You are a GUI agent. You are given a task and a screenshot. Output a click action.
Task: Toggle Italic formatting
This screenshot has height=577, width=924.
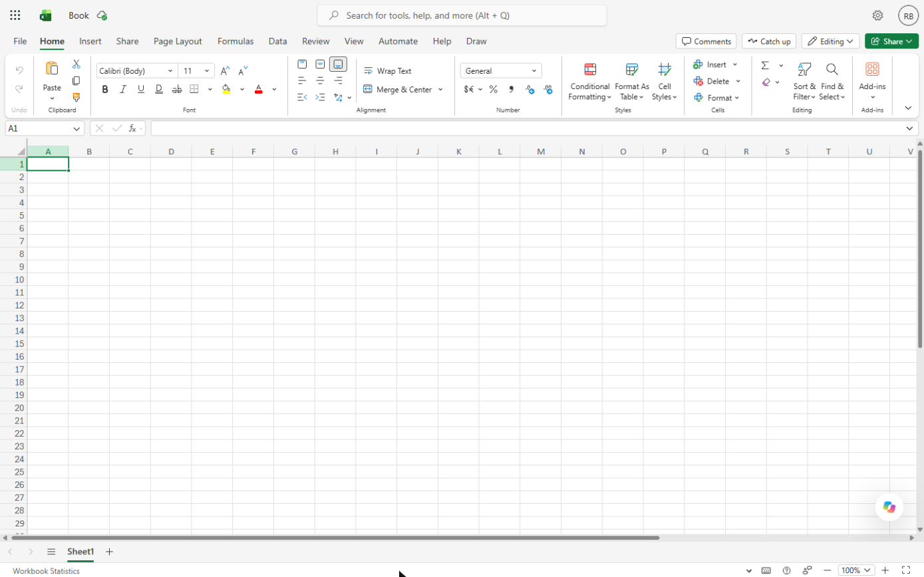click(123, 89)
